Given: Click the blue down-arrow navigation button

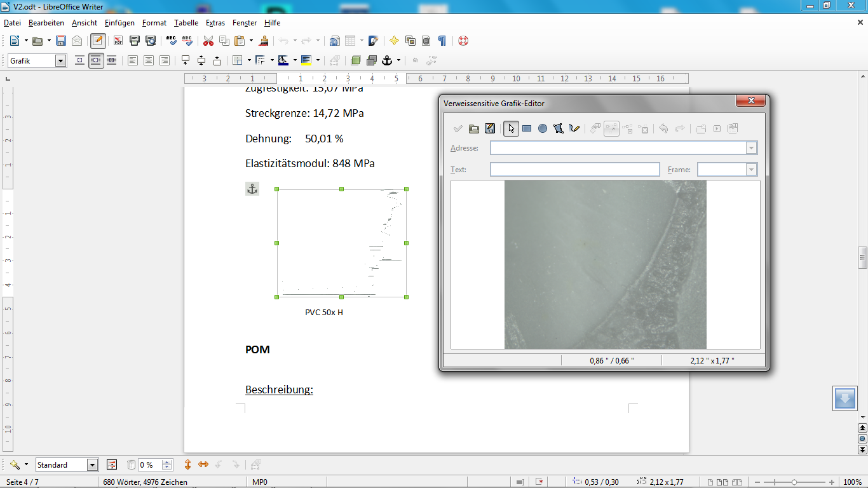Looking at the screenshot, I should (x=845, y=398).
